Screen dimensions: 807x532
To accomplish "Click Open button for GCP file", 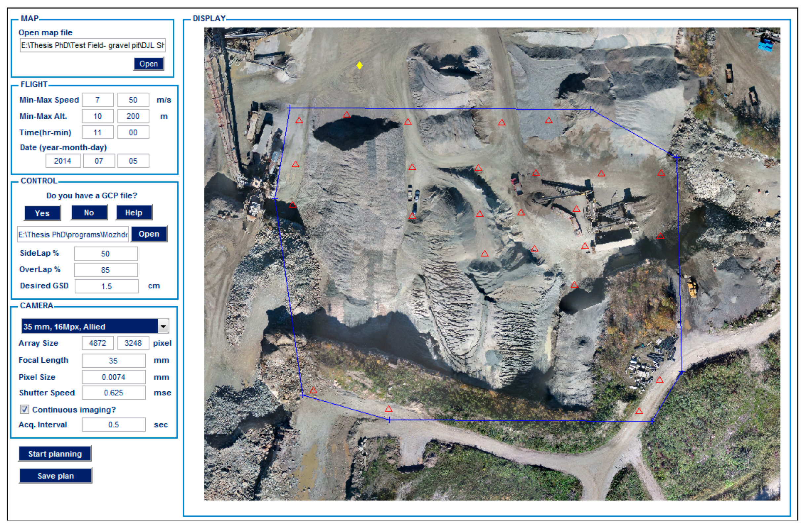I will point(149,234).
